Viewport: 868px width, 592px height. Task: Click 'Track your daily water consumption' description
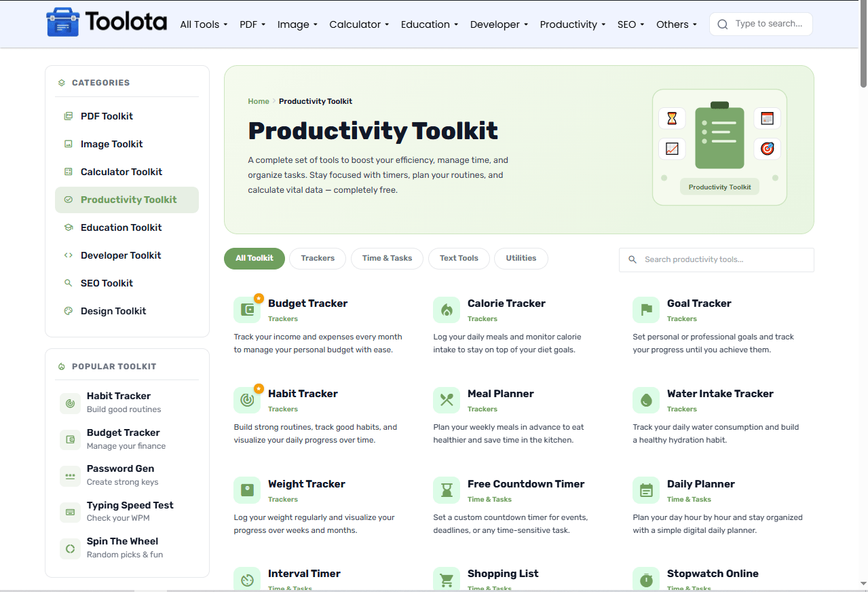pyautogui.click(x=715, y=433)
